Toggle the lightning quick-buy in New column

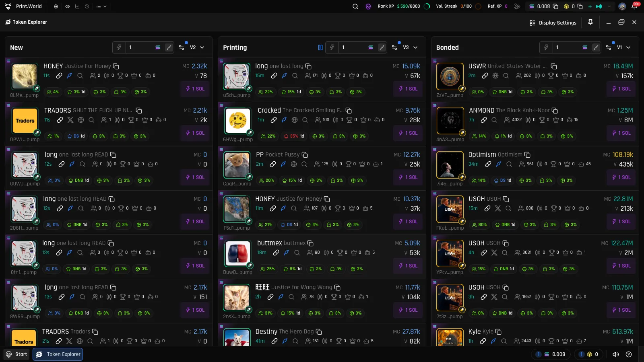point(119,47)
